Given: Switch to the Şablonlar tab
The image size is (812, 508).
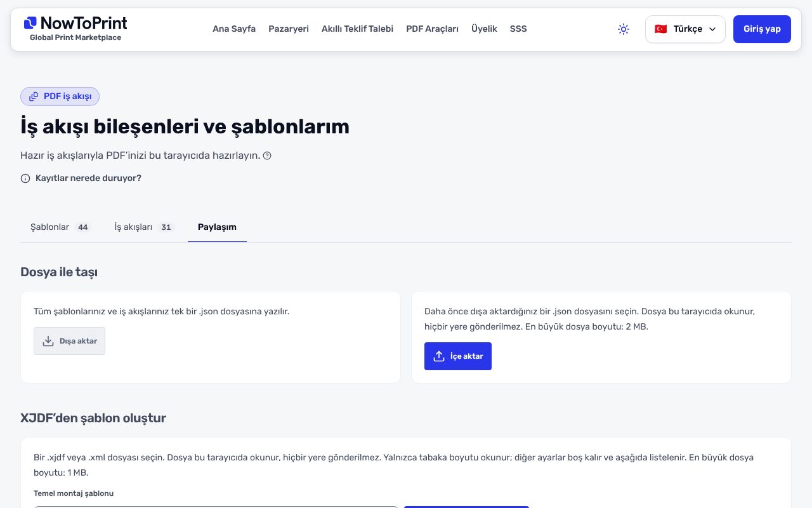Looking at the screenshot, I should [x=61, y=227].
